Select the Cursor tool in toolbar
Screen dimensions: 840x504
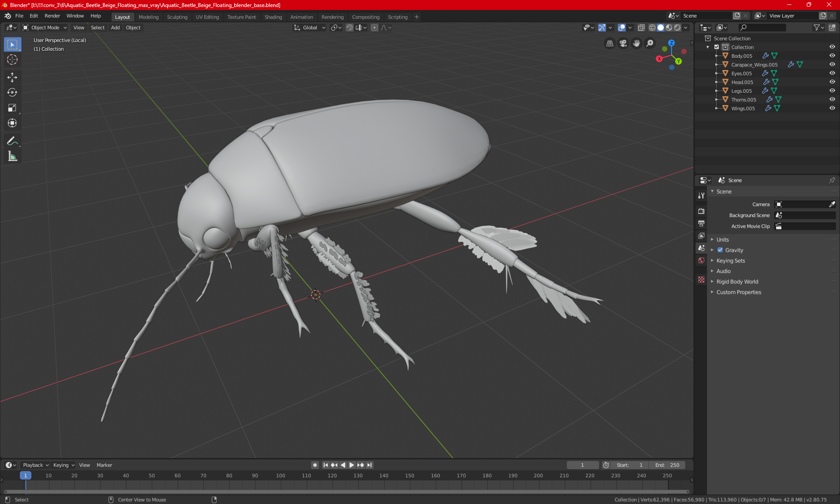[x=12, y=60]
